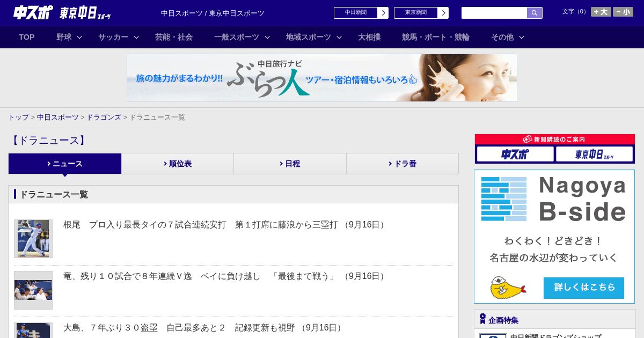
Task: Click トップ breadcrumb link
Action: click(x=18, y=117)
